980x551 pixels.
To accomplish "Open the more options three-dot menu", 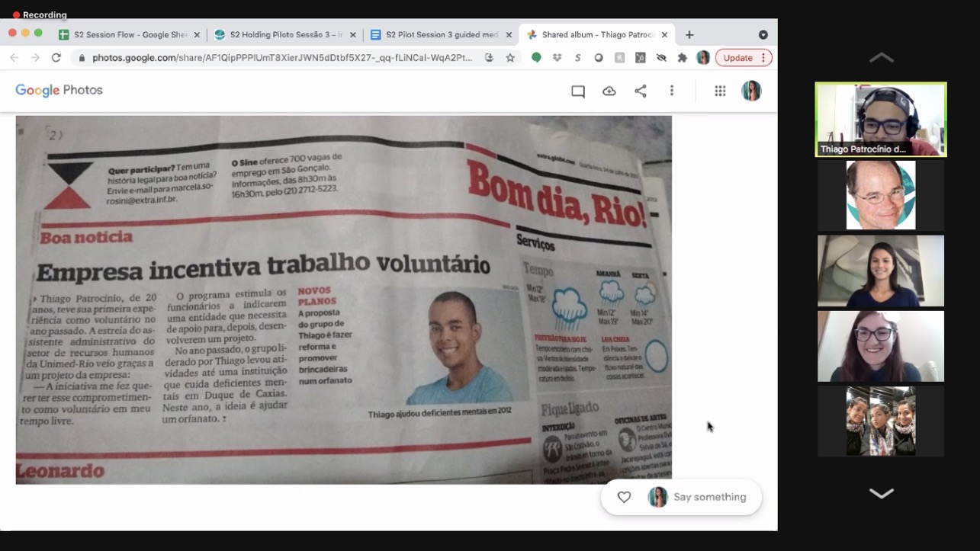I will coord(672,91).
